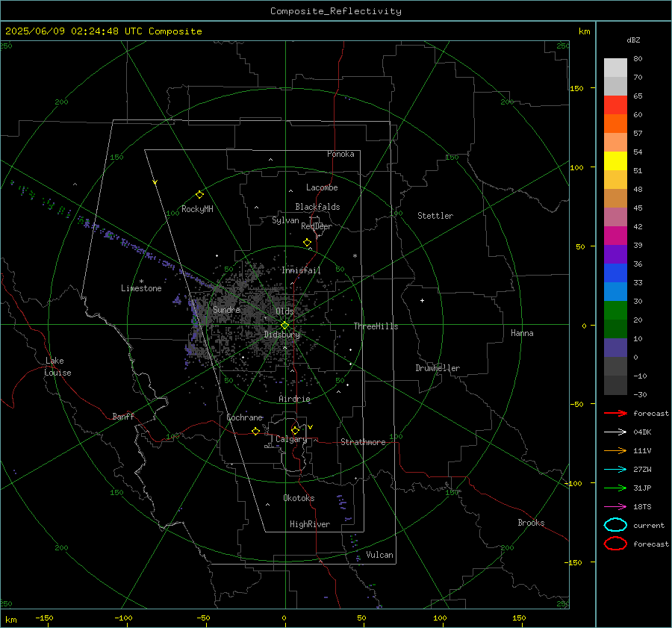Click the Sundre label
This screenshot has width=672, height=628.
(226, 309)
